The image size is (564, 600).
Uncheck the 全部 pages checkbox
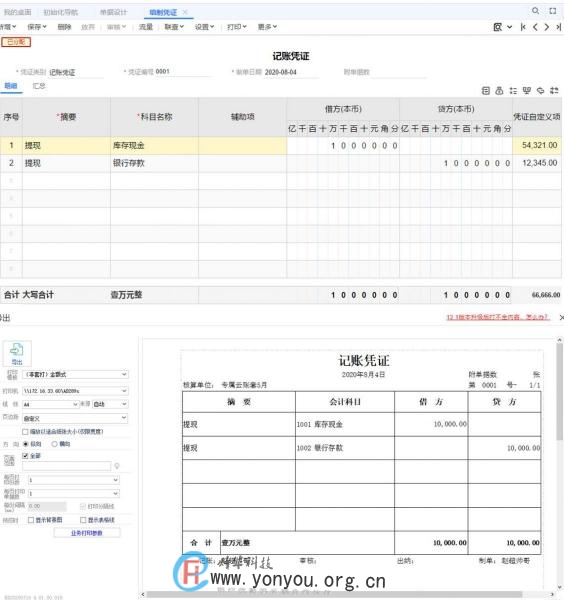[x=26, y=455]
